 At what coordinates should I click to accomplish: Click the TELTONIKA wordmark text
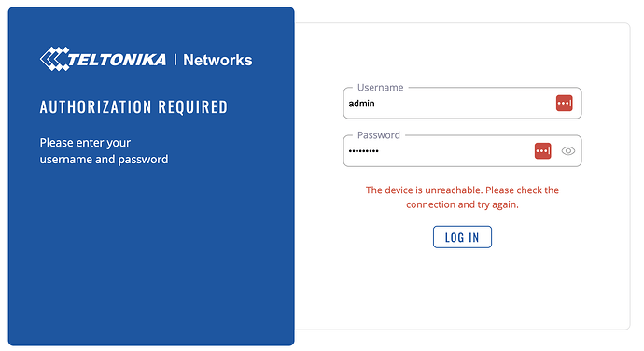point(117,60)
